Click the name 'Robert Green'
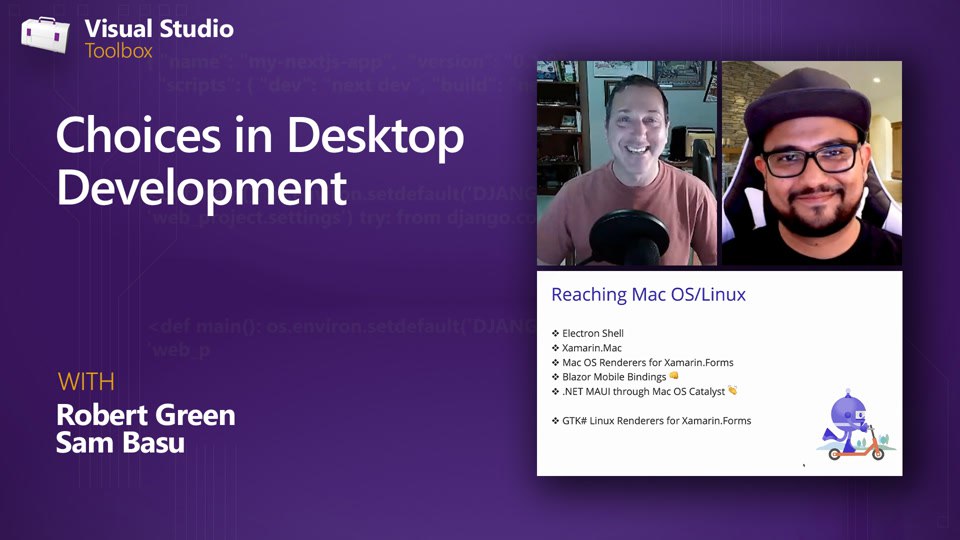The height and width of the screenshot is (540, 960). click(146, 415)
